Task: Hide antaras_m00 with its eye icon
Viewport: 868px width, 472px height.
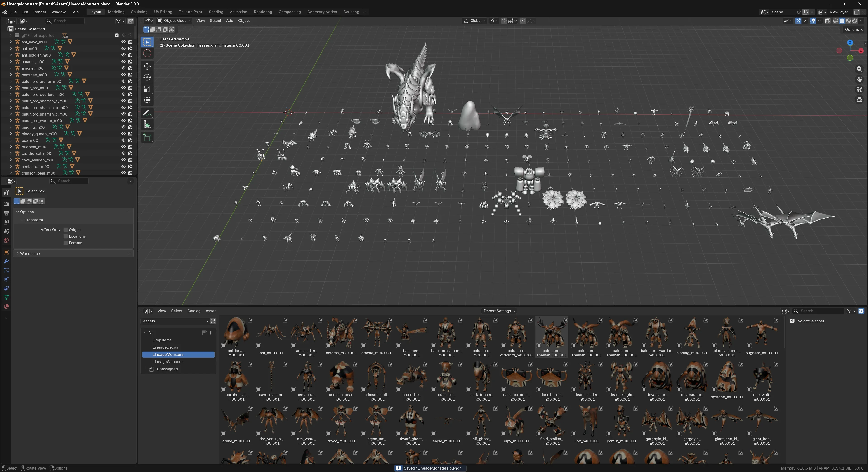Action: (123, 62)
